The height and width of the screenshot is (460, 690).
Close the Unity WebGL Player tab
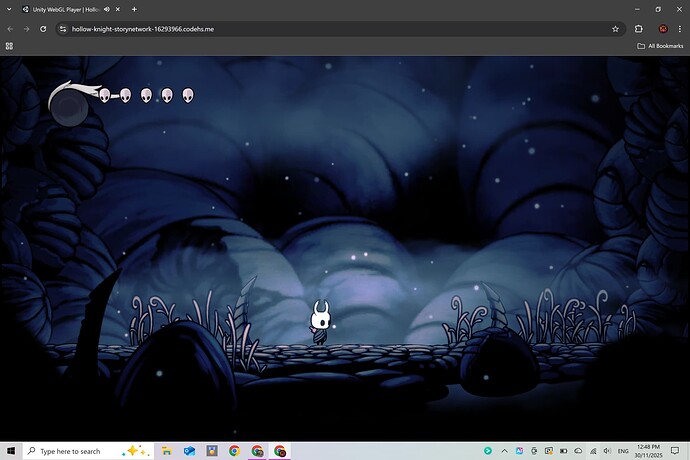click(117, 9)
